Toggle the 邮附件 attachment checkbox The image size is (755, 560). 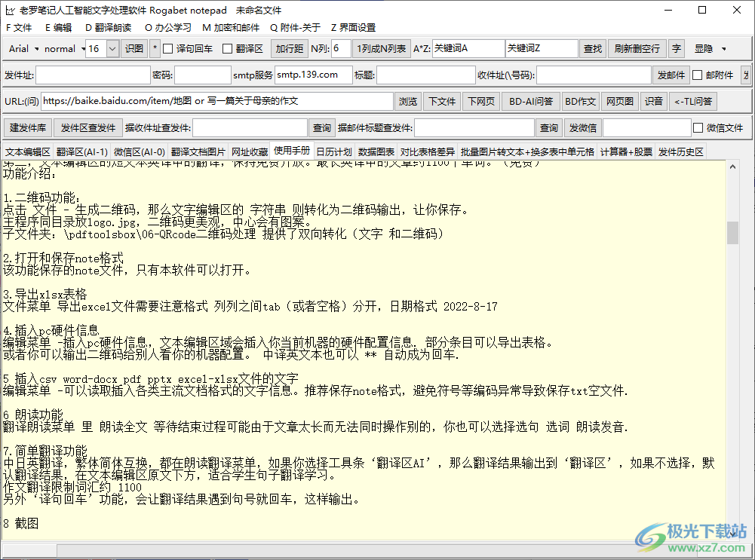698,74
